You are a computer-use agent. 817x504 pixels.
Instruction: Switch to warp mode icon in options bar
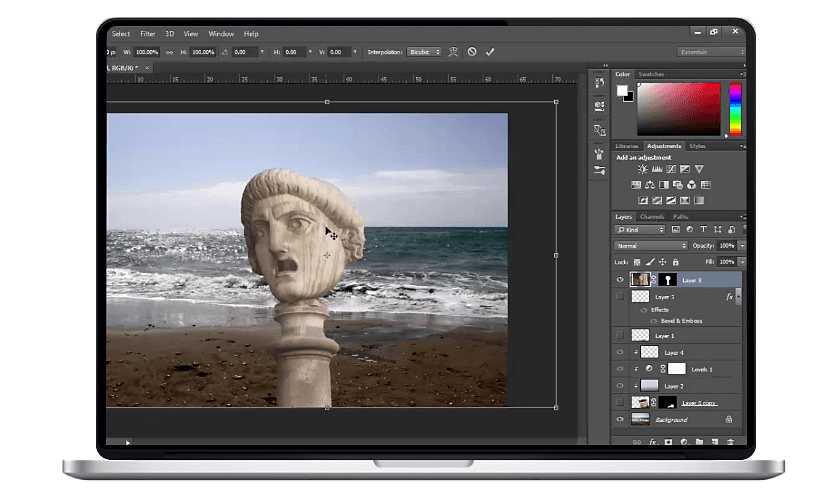click(453, 51)
